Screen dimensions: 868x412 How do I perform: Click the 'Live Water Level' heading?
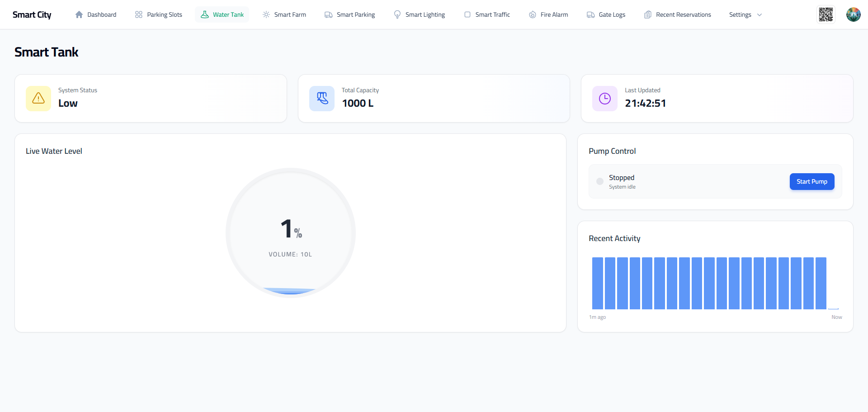[x=54, y=151]
